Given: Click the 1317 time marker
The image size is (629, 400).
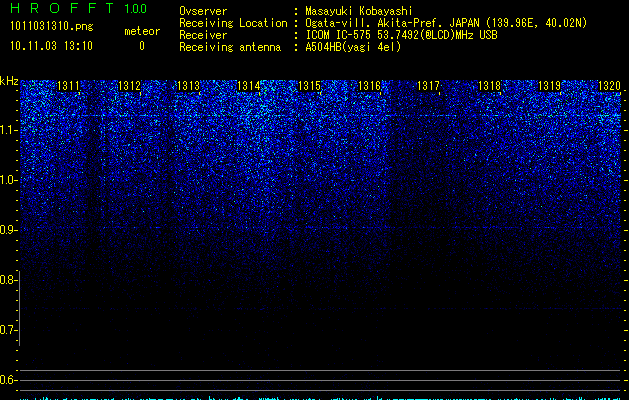Looking at the screenshot, I should pos(428,86).
